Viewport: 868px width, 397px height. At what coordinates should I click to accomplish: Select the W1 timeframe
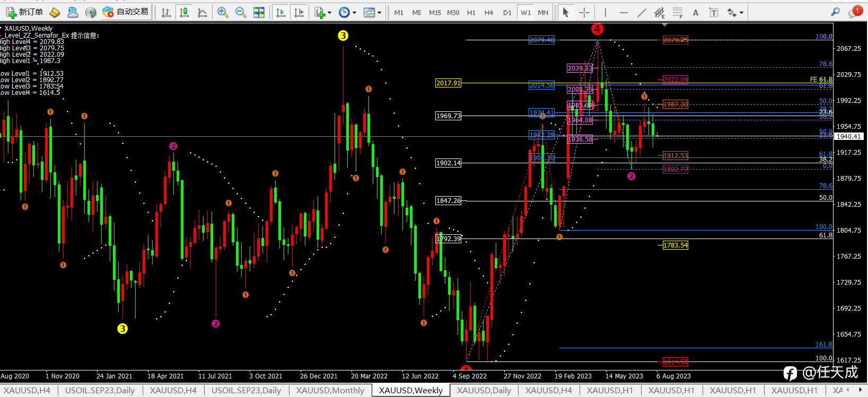[525, 12]
